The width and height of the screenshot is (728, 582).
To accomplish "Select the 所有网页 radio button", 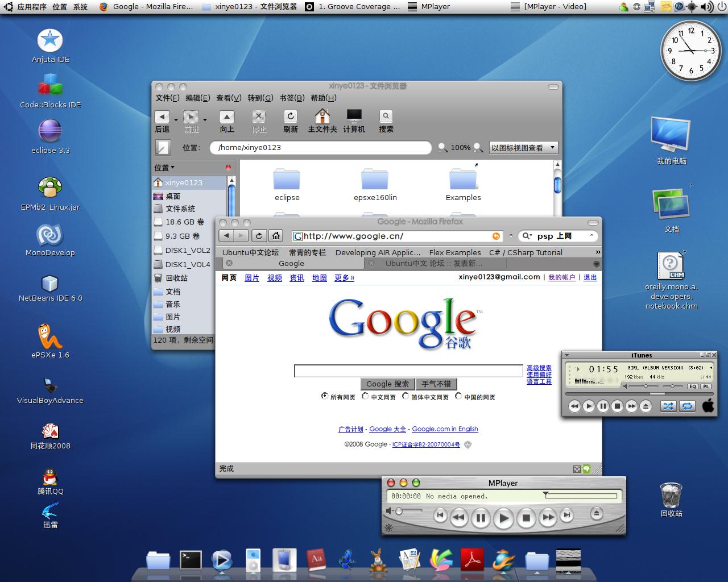I will (x=325, y=396).
